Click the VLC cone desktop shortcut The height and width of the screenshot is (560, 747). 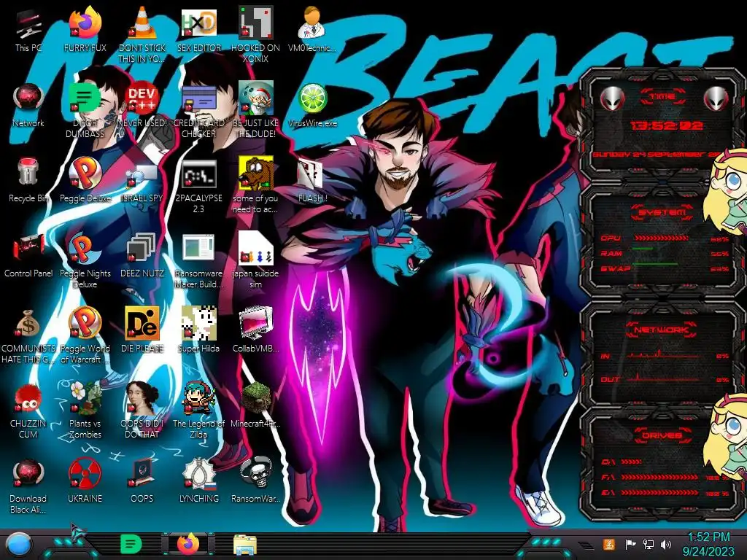click(x=142, y=23)
